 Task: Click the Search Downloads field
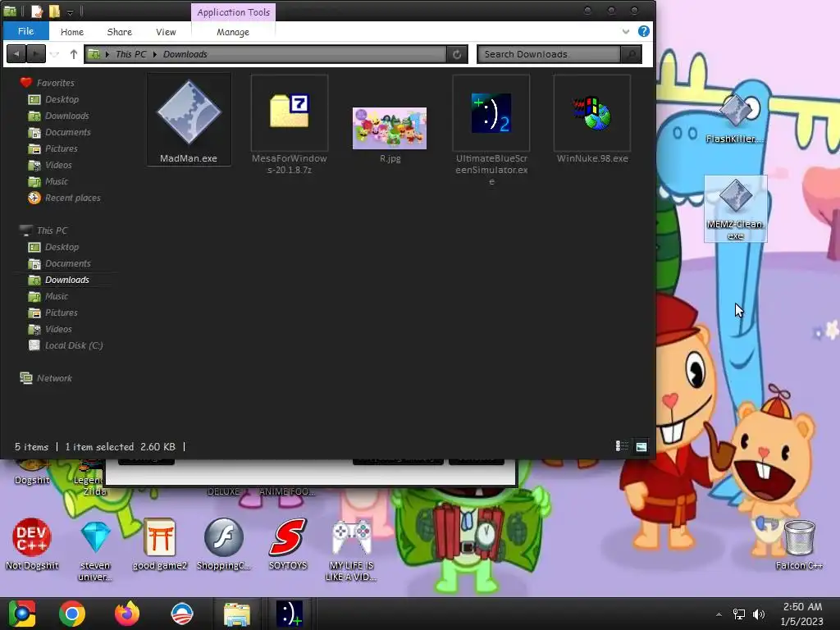pos(549,54)
